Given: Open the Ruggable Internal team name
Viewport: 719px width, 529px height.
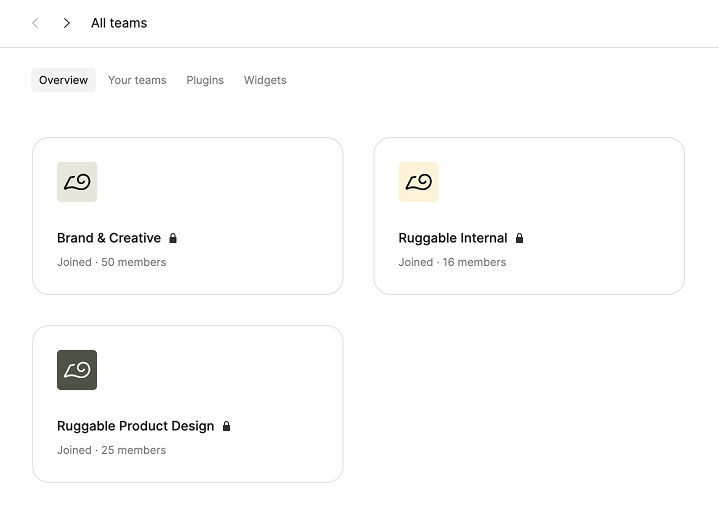Looking at the screenshot, I should [453, 238].
